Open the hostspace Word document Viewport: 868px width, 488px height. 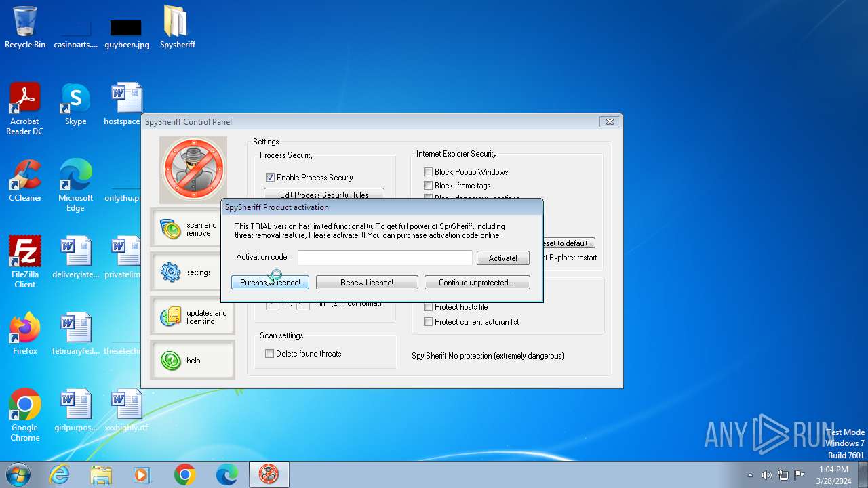tap(122, 104)
